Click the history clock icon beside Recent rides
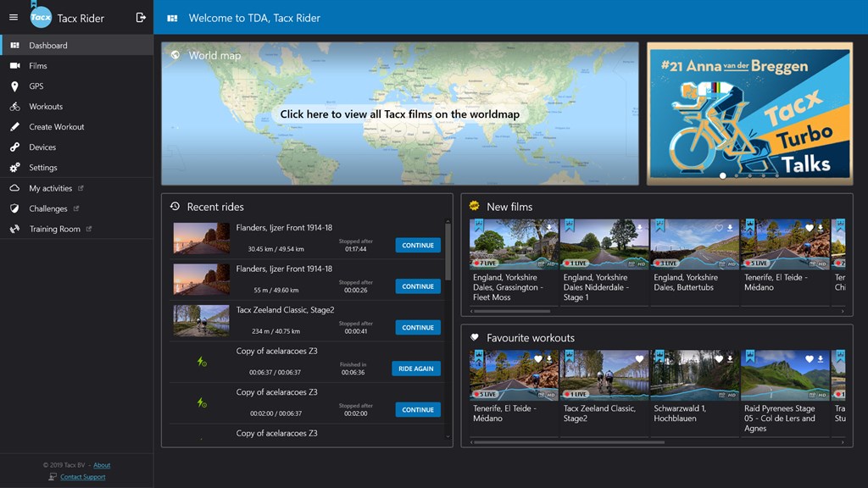Screen dimensions: 868x488 pyautogui.click(x=175, y=207)
